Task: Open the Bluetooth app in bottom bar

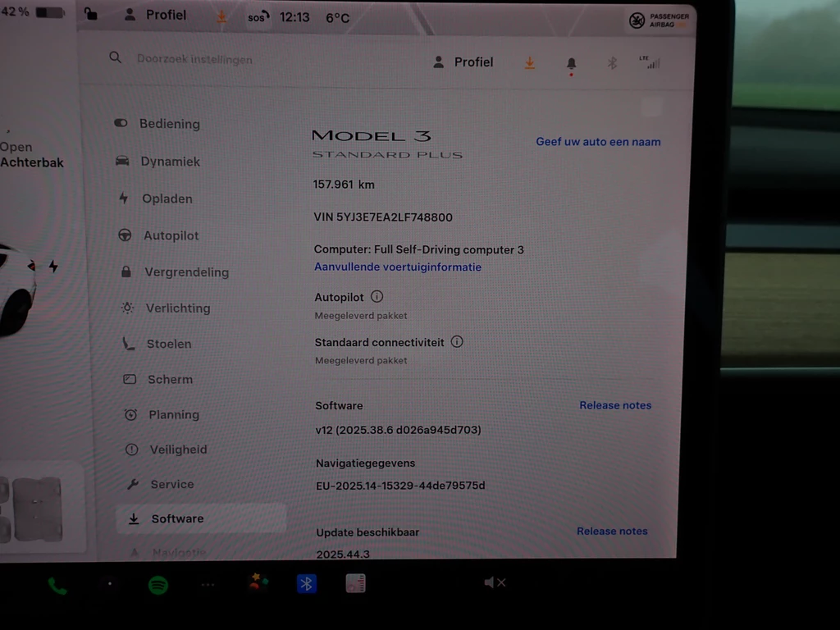Action: (x=306, y=583)
